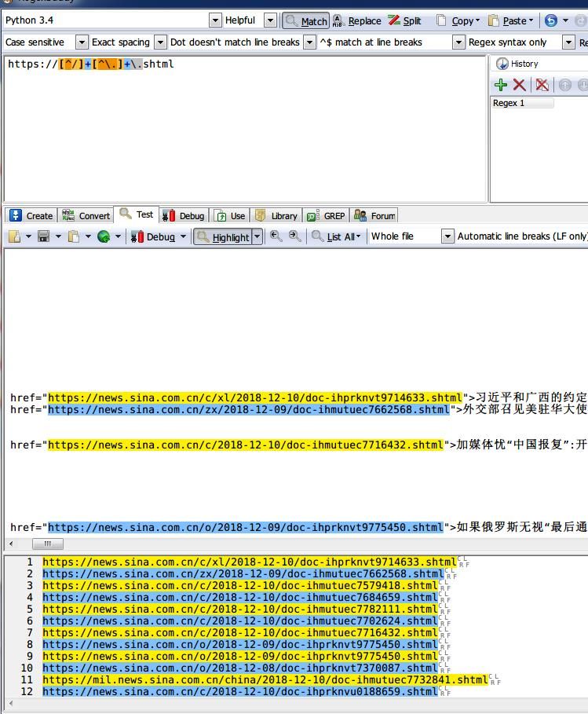Screen dimensions: 588x714
Task: Select Regex 1 in History list
Action: point(522,103)
